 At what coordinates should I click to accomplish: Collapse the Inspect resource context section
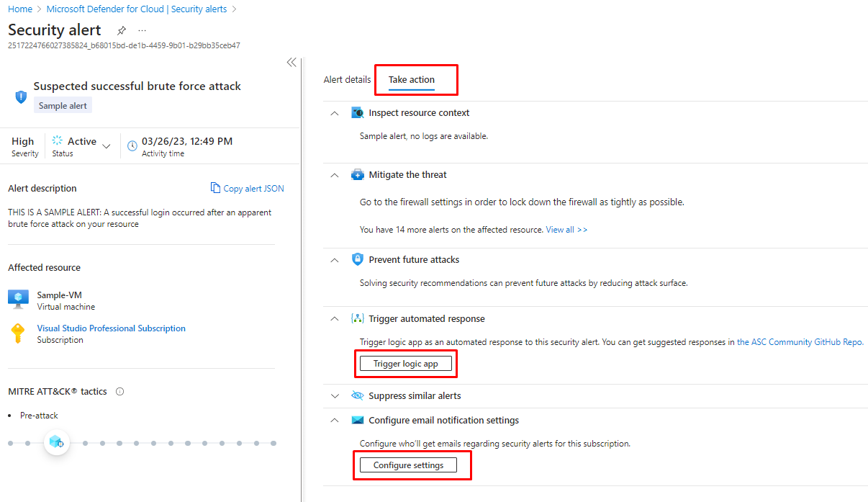point(334,113)
